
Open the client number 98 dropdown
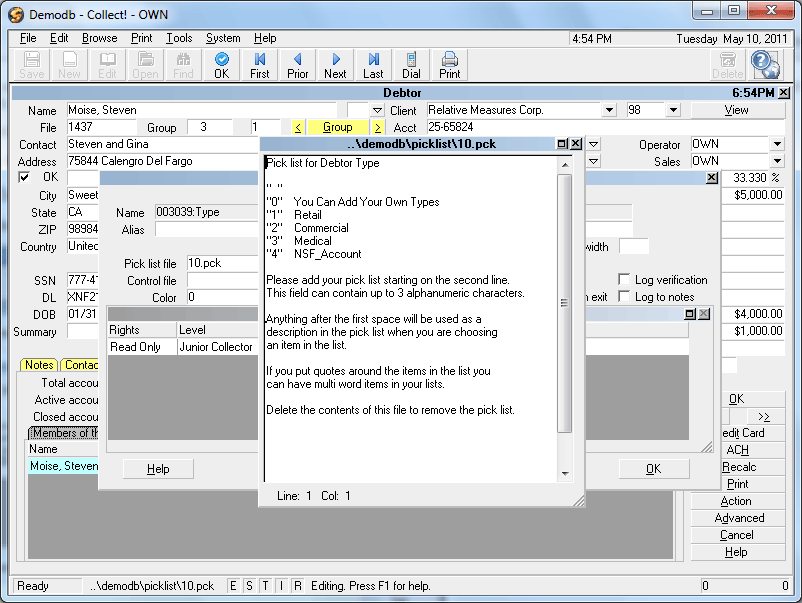pyautogui.click(x=673, y=110)
